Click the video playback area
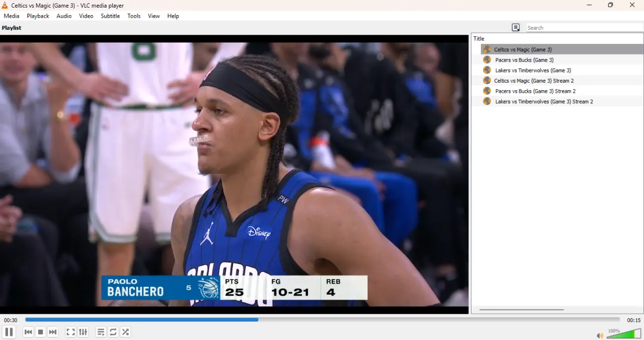This screenshot has width=644, height=340. point(234,174)
